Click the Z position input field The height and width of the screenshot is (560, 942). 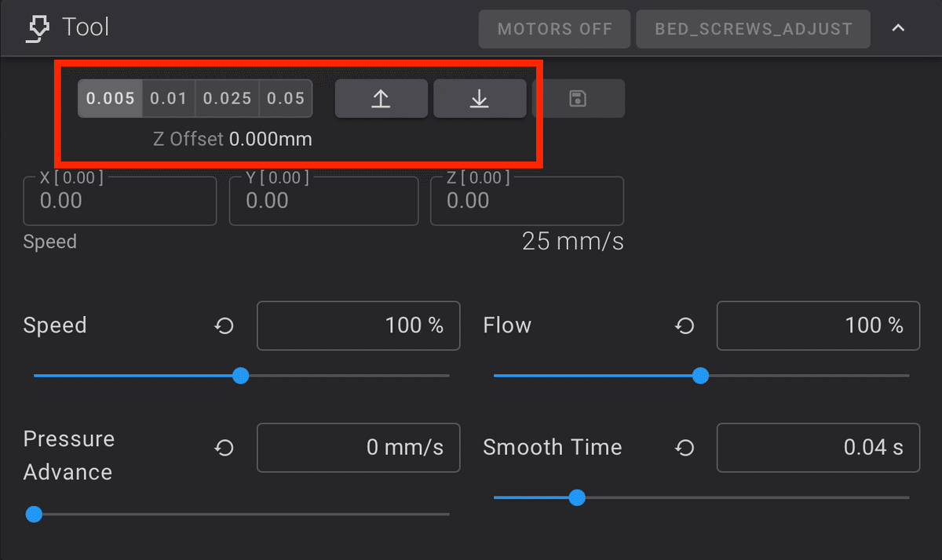tap(528, 201)
